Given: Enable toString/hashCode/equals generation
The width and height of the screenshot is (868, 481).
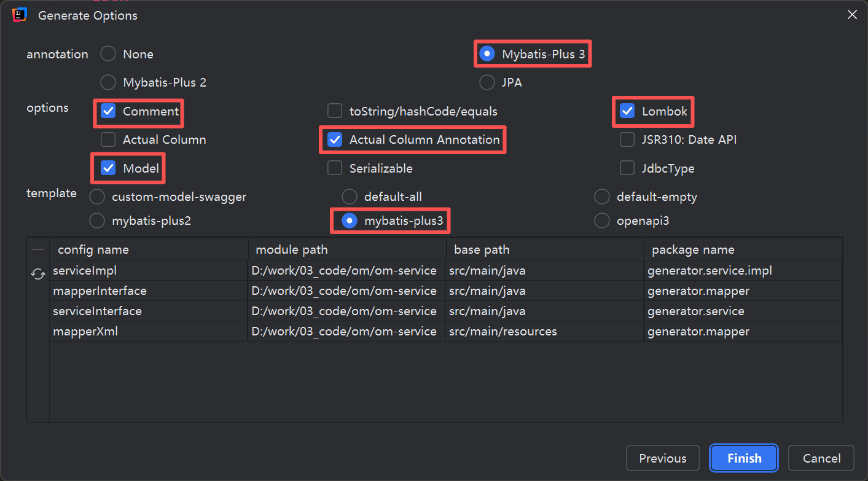Looking at the screenshot, I should pos(335,111).
